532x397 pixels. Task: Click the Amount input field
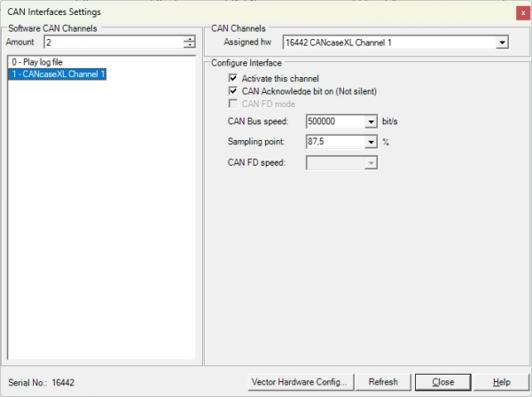pyautogui.click(x=113, y=42)
